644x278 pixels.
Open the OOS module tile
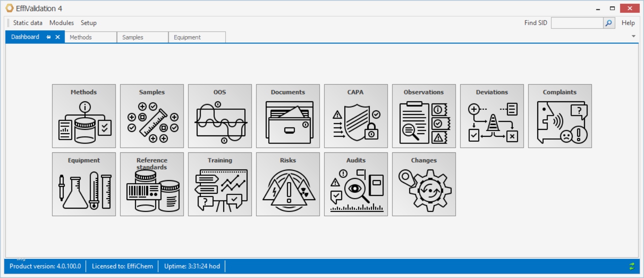tap(220, 116)
